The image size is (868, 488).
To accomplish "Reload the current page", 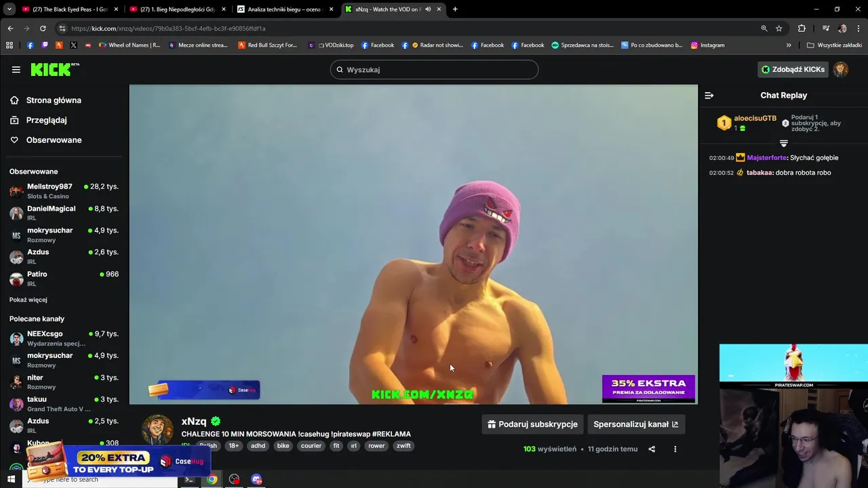I will click(x=43, y=28).
